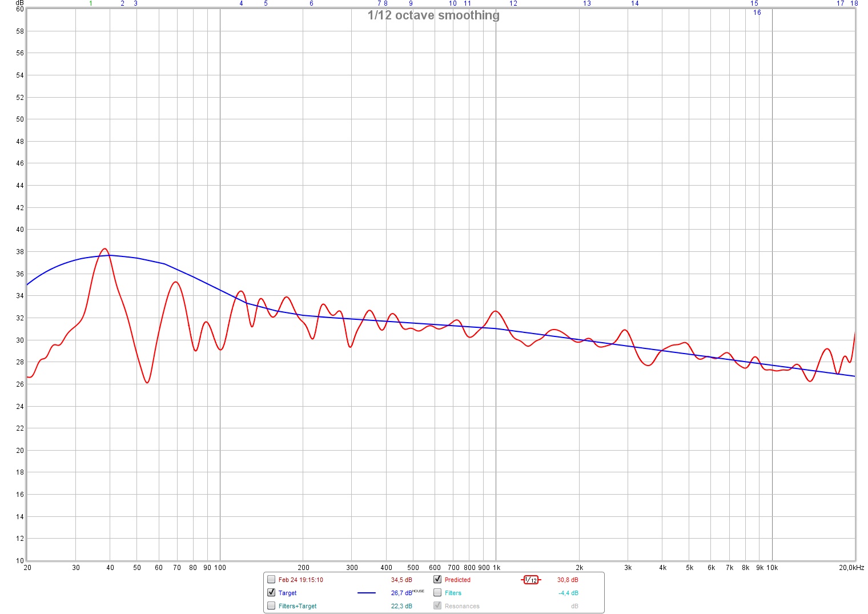Click the Filters+Target label in the legend
Image resolution: width=868 pixels, height=614 pixels.
pyautogui.click(x=297, y=606)
